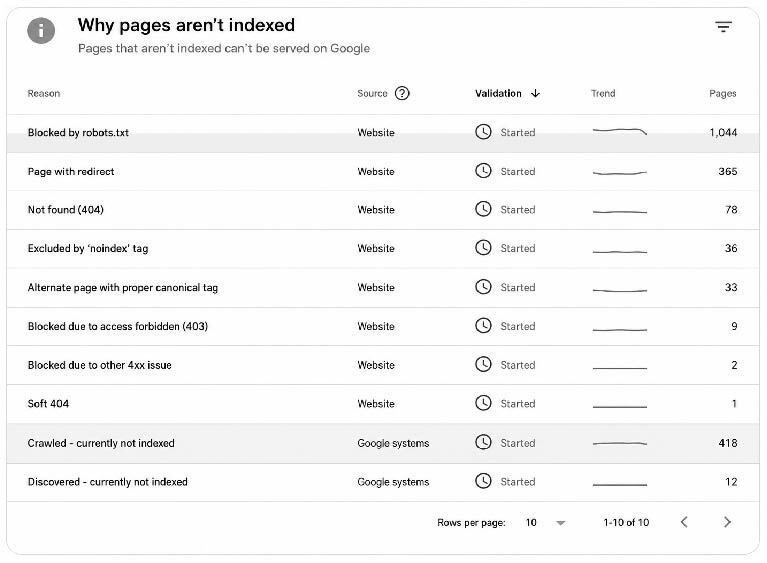The height and width of the screenshot is (563, 767).
Task: Click clock icon in Crawled - currently not indexed row
Action: point(483,442)
